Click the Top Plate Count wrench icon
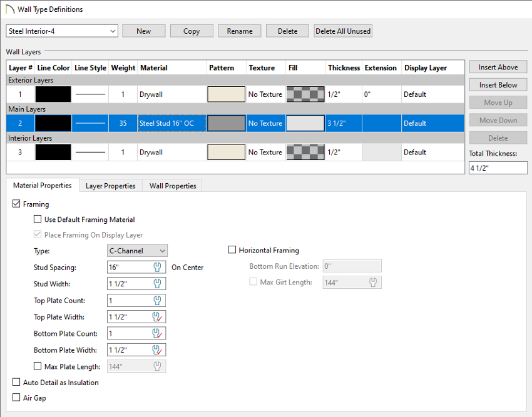 click(157, 300)
